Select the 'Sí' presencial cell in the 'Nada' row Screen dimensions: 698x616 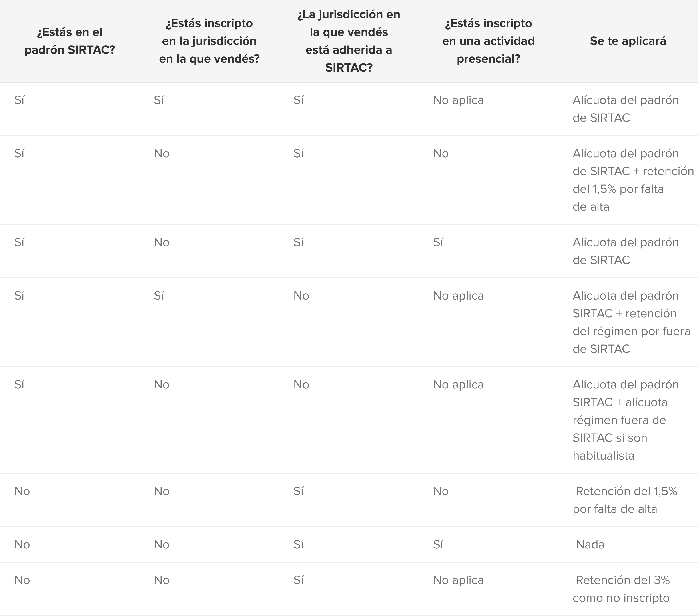point(438,544)
